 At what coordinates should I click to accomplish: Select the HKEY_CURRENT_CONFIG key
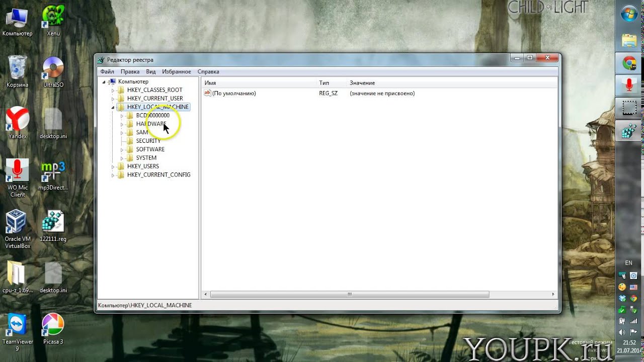[x=158, y=175]
